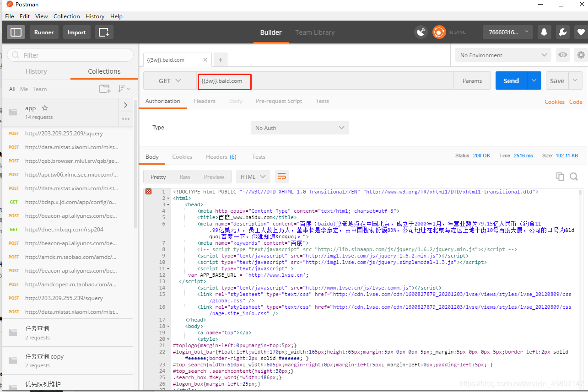Click the 任务查询 copy collection folder icon
Viewport: 588px width, 392px height.
pos(13,360)
